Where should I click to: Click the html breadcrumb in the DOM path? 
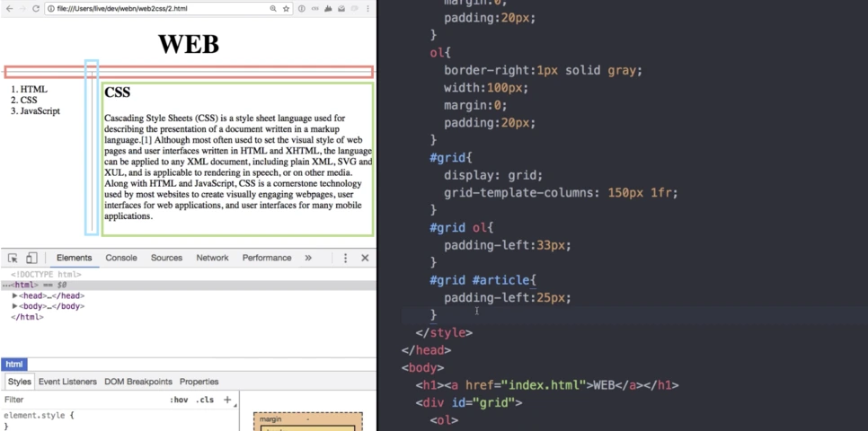click(x=14, y=365)
